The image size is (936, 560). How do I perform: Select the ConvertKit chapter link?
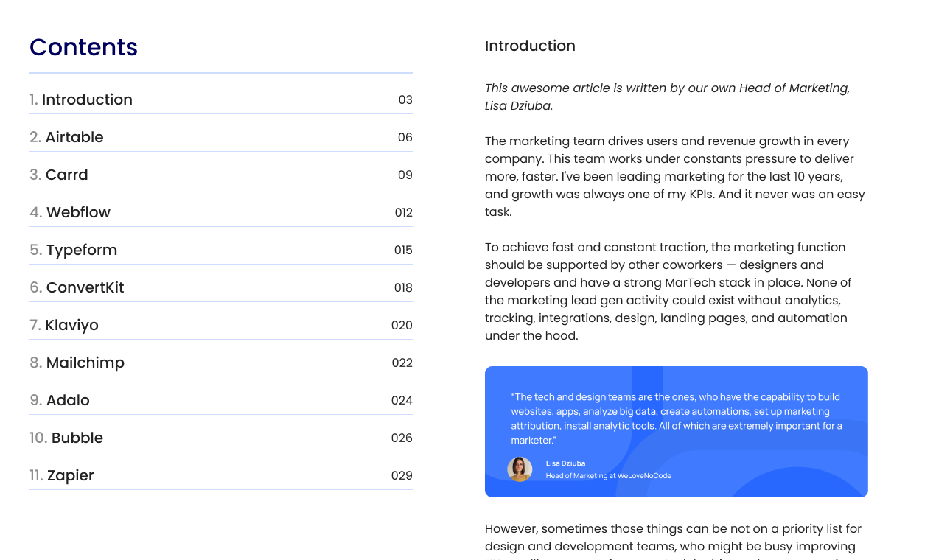(x=221, y=287)
